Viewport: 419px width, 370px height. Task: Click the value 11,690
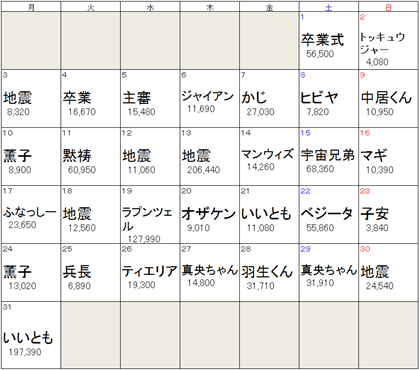pos(201,109)
